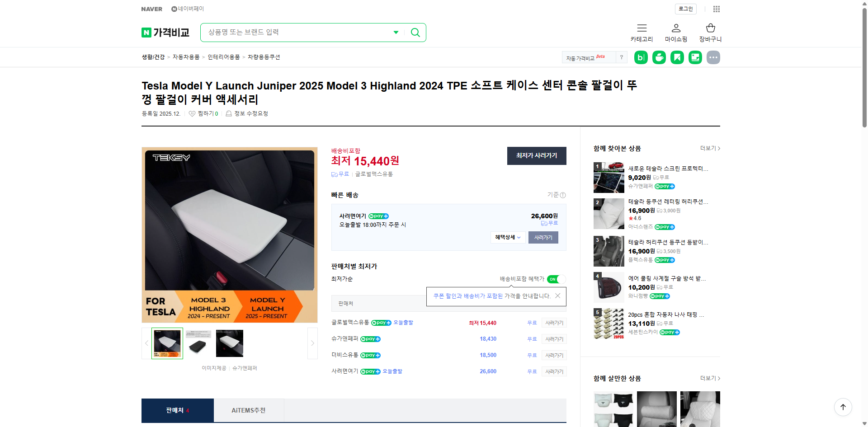Expand 더보기 for 함께 찾아본 상품
The height and width of the screenshot is (427, 868).
click(708, 148)
